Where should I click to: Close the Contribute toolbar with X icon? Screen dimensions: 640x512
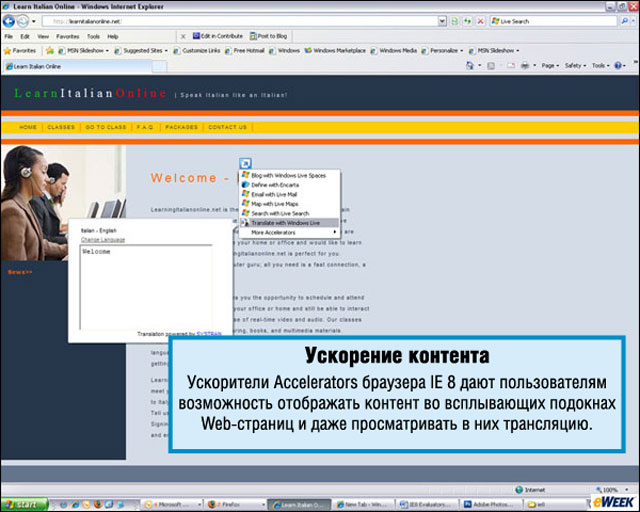[183, 36]
